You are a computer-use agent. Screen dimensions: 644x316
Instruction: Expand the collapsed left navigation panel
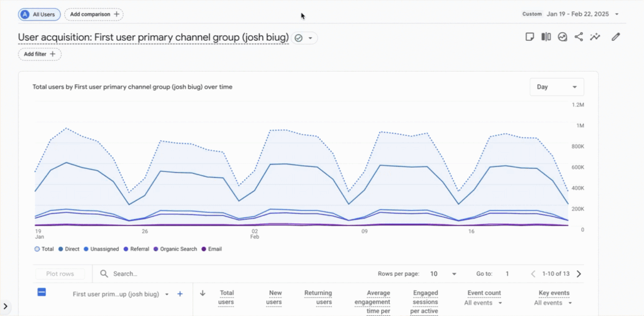click(6, 306)
